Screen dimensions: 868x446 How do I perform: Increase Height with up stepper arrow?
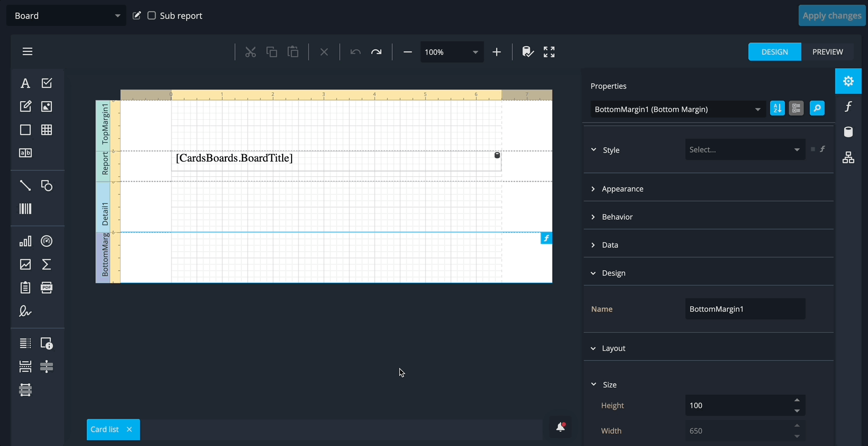coord(797,400)
